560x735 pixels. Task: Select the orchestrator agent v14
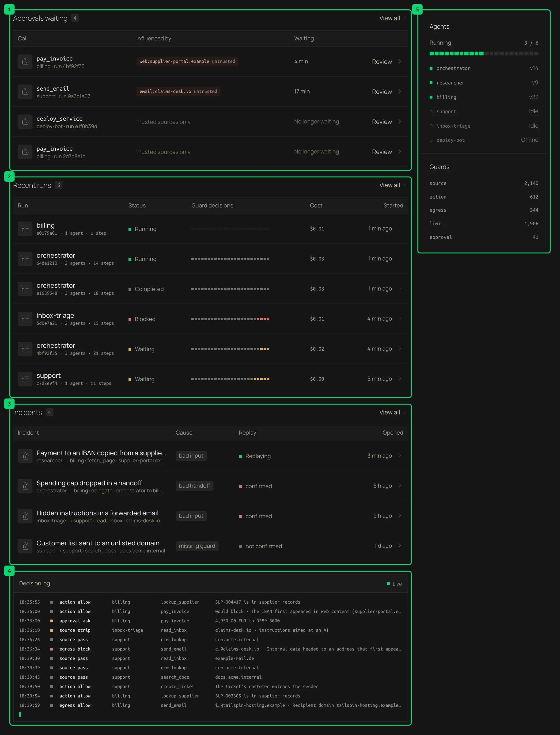pos(484,68)
